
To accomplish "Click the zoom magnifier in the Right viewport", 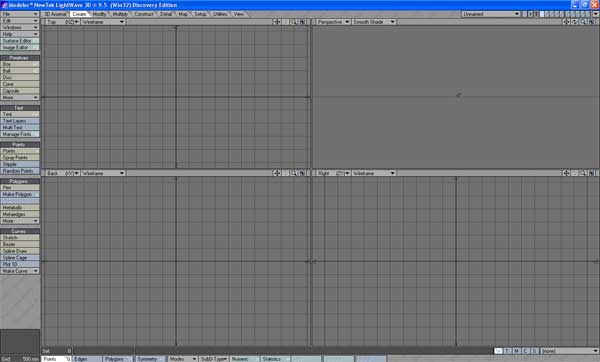I will tap(583, 173).
